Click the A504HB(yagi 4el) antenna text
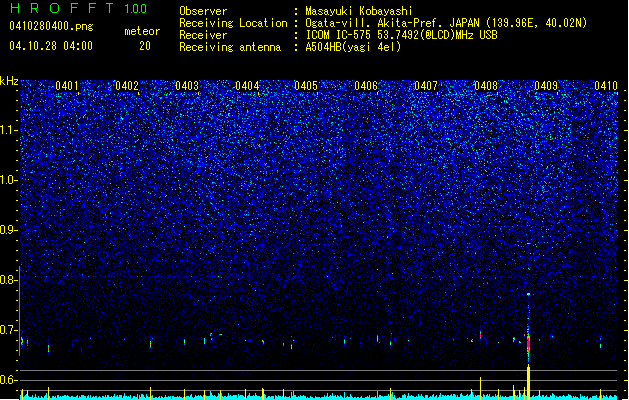The height and width of the screenshot is (400, 629). 353,47
